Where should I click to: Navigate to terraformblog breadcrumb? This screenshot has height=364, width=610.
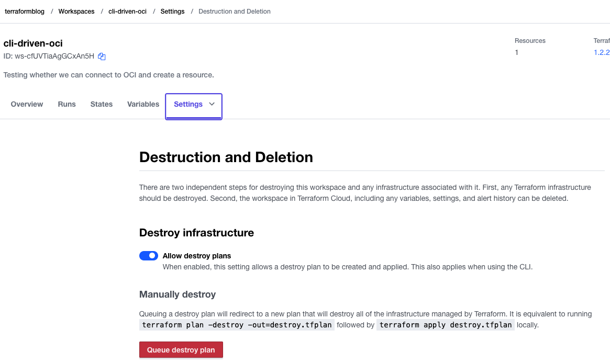click(x=25, y=12)
